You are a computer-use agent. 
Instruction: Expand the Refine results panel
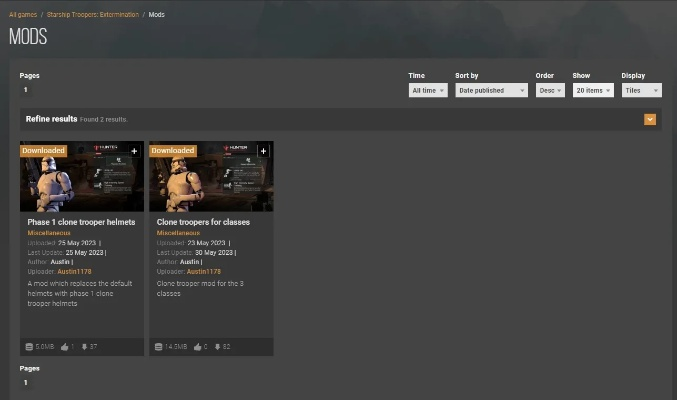(649, 119)
